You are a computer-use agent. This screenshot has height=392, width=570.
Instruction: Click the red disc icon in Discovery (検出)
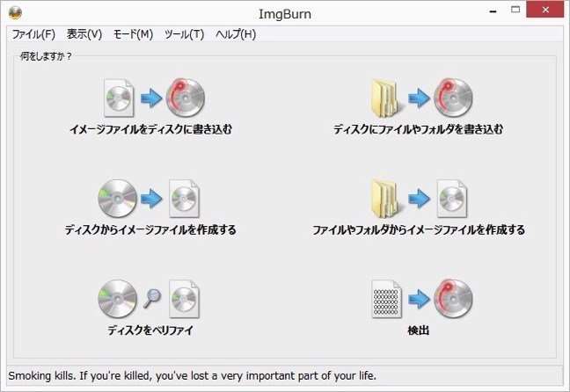click(x=454, y=299)
